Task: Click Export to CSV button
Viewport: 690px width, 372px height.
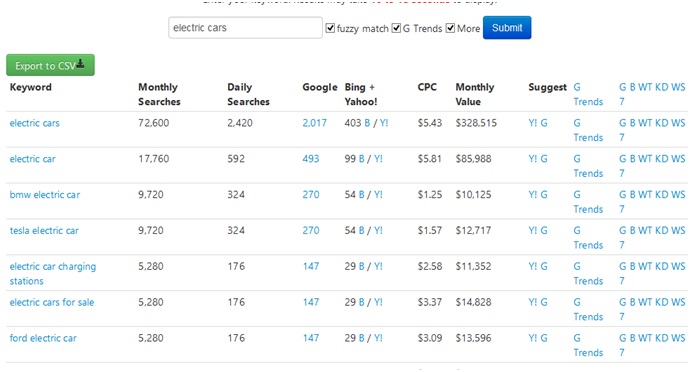Action: 50,65
